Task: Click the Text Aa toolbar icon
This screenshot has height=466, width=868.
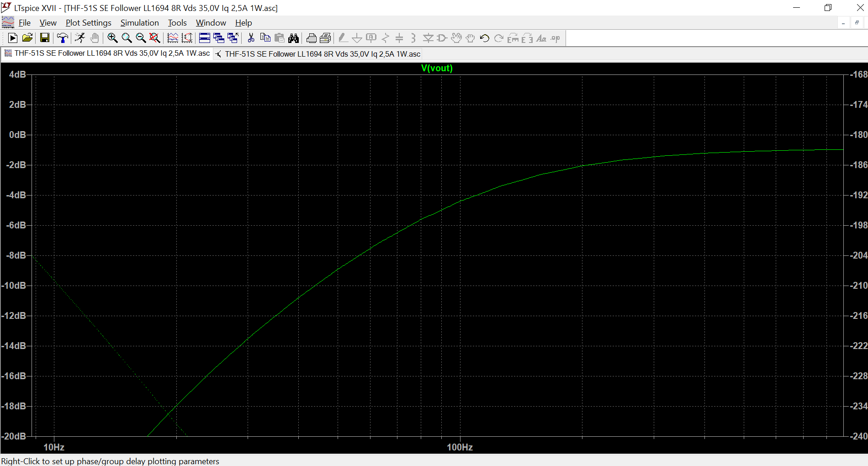Action: pos(541,38)
